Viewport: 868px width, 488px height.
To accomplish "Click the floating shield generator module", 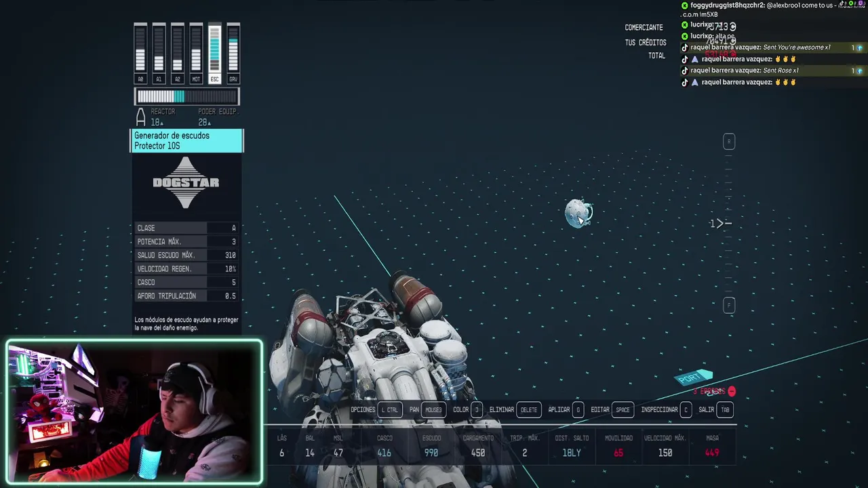I will tap(578, 213).
